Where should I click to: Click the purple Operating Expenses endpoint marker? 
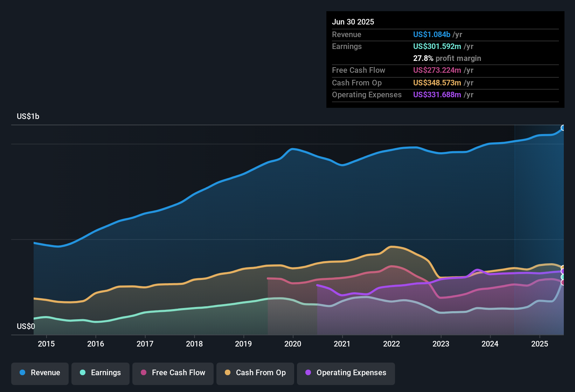coord(563,271)
